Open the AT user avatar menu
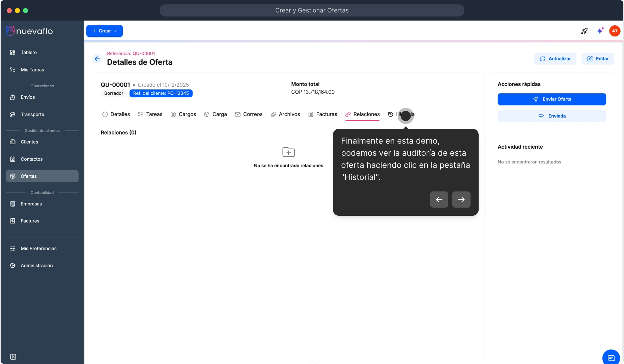Viewport: 624px width, 364px height. tap(615, 31)
